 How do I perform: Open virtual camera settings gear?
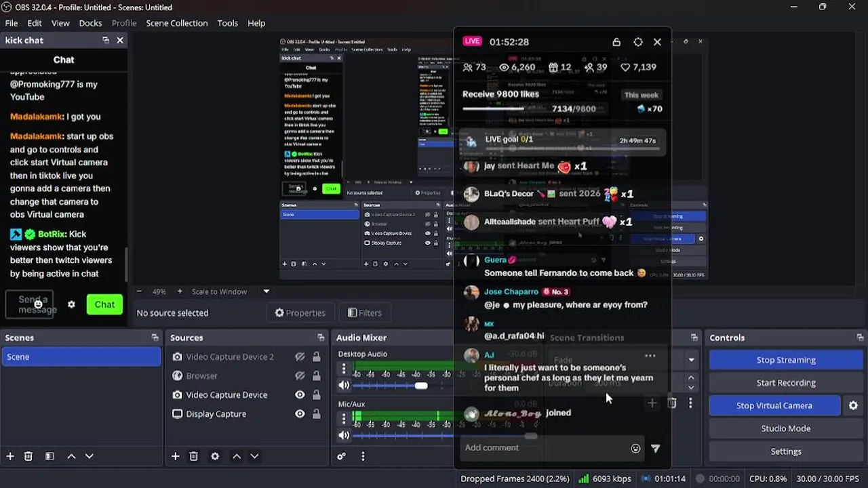pyautogui.click(x=853, y=405)
